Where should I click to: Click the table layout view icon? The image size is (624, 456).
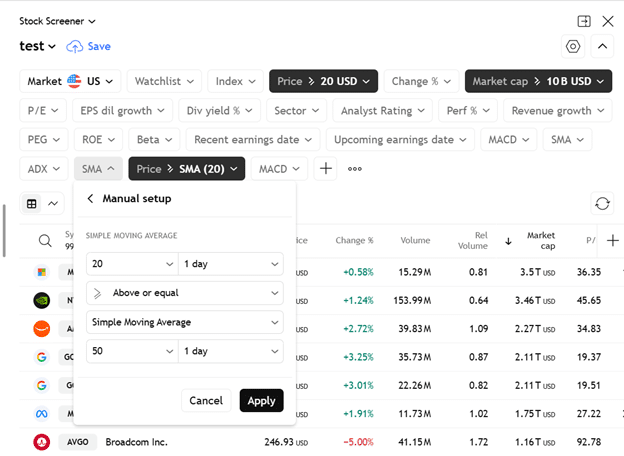(32, 204)
